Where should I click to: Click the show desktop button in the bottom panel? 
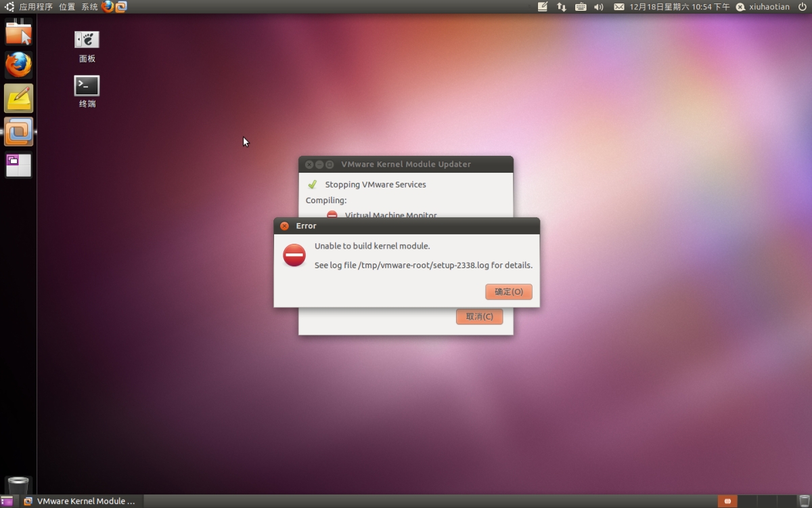pos(7,501)
